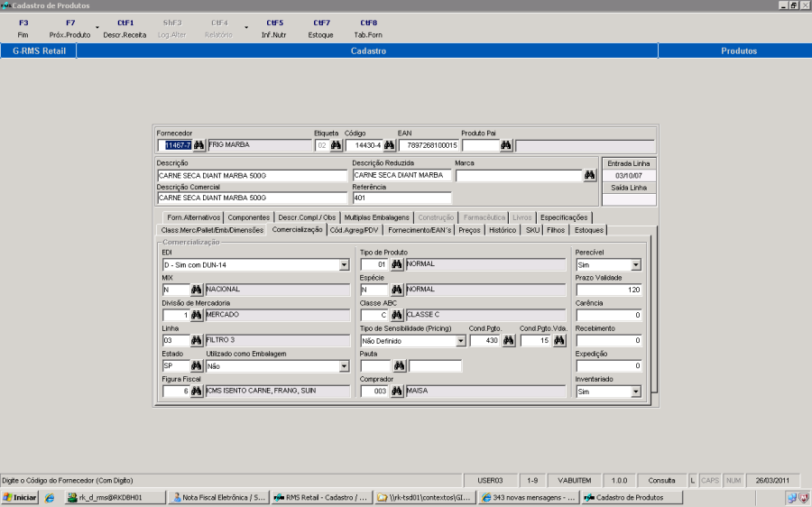Open the Classe ABC lookup icon
The width and height of the screenshot is (812, 507).
pyautogui.click(x=396, y=315)
